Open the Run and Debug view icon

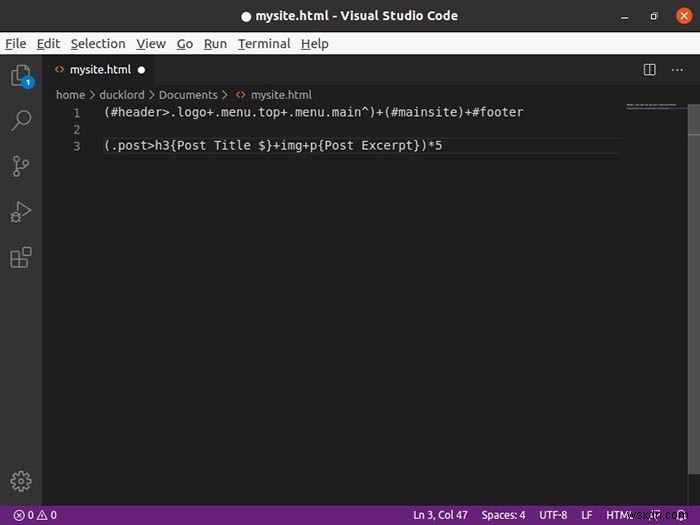point(21,212)
